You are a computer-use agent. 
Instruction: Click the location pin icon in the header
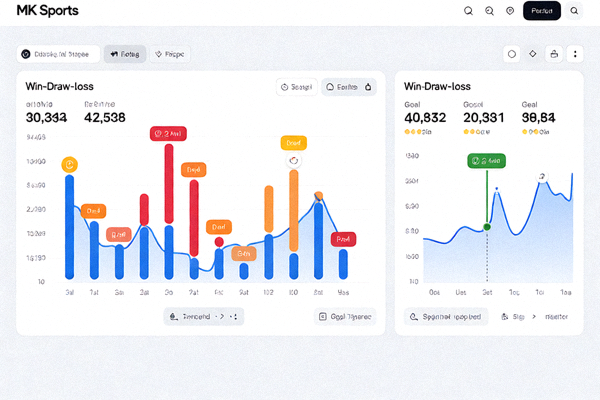510,11
